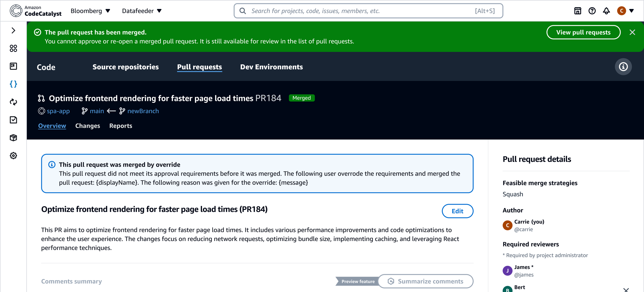Click the View pull requests button
Viewport: 644px width, 292px height.
tap(583, 32)
